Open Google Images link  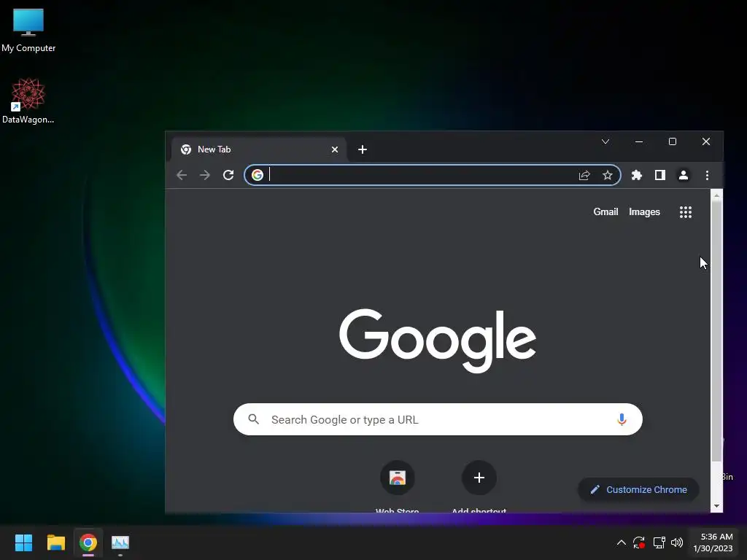point(644,212)
